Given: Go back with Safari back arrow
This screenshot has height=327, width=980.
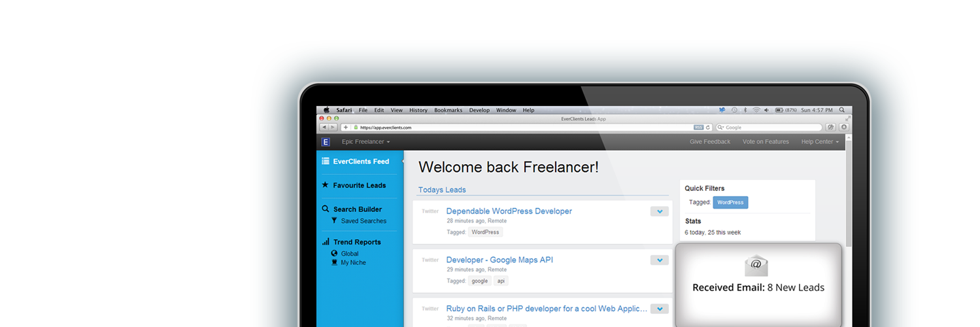Looking at the screenshot, I should pyautogui.click(x=324, y=128).
